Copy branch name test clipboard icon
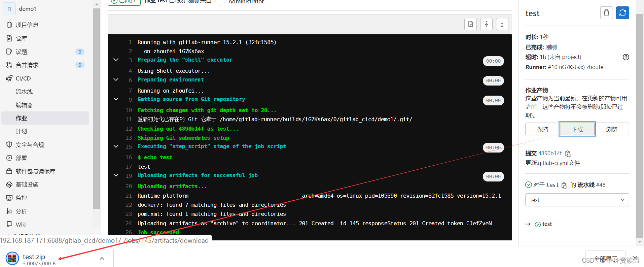 click(x=564, y=185)
